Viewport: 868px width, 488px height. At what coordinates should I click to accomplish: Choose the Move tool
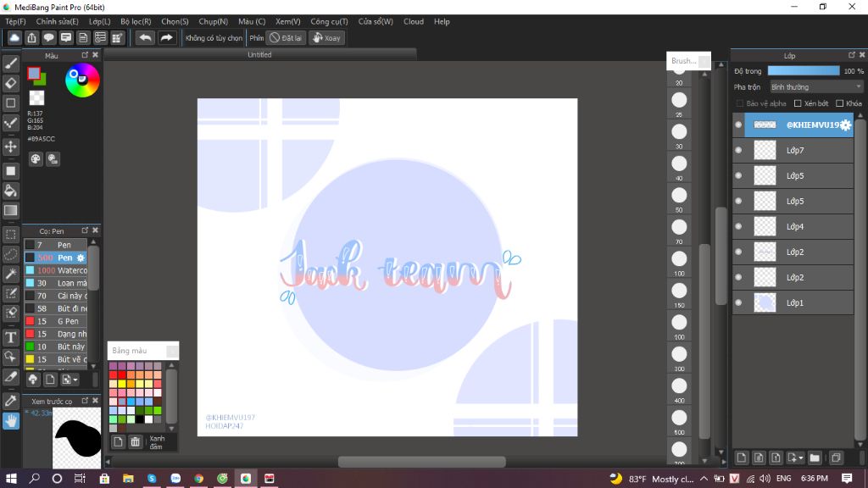[x=10, y=147]
